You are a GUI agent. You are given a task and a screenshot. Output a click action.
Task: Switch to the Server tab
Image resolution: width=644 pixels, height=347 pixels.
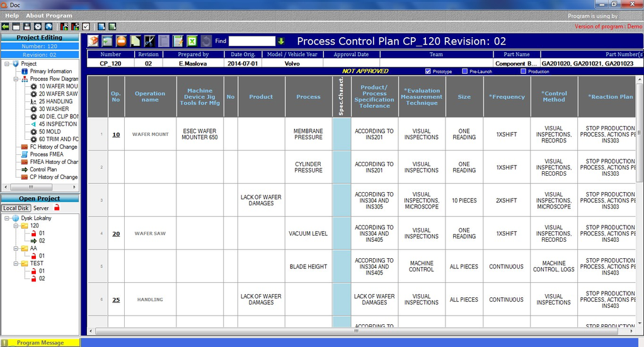[x=41, y=208]
